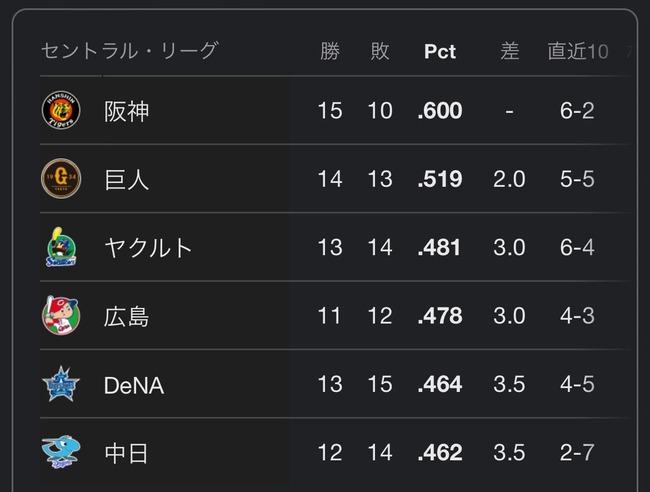This screenshot has height=492, width=650.
Task: Click the DeNA BayStars star logo
Action: [61, 385]
